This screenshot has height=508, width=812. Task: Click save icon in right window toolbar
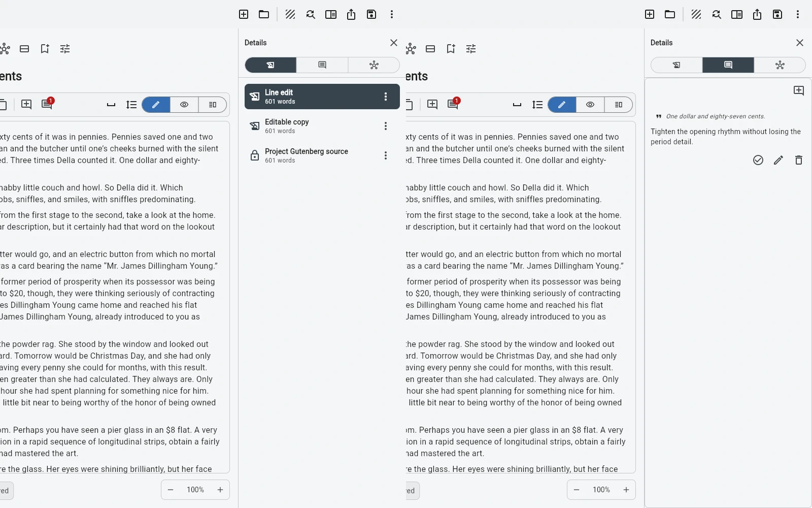(x=777, y=14)
